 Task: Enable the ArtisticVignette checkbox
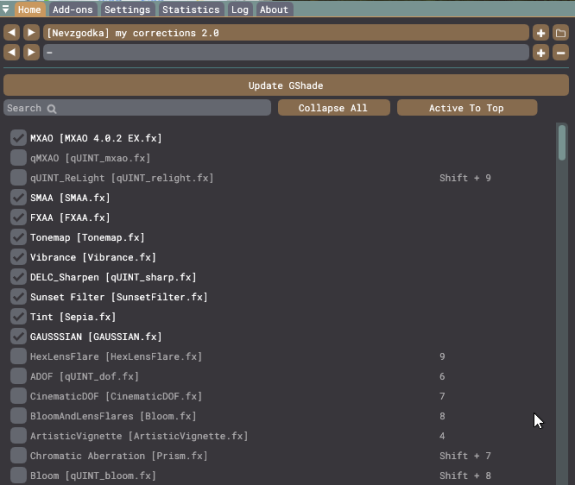pyautogui.click(x=18, y=436)
